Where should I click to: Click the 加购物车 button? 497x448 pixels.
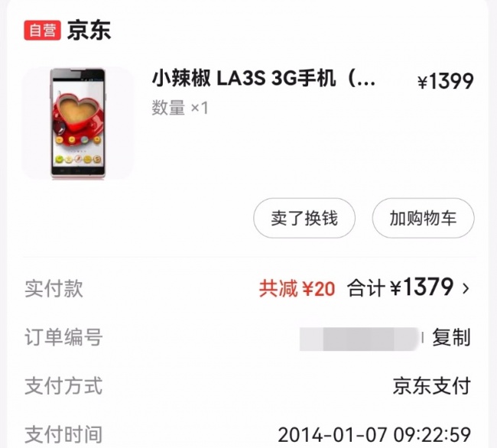coord(423,218)
